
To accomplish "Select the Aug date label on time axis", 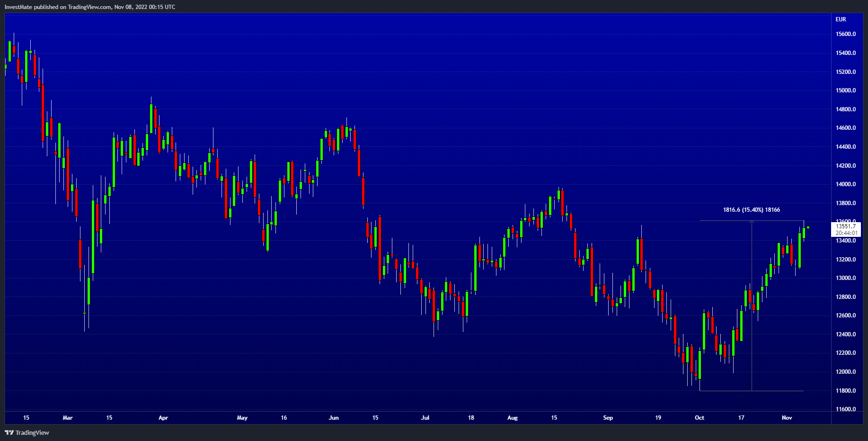I will click(513, 418).
